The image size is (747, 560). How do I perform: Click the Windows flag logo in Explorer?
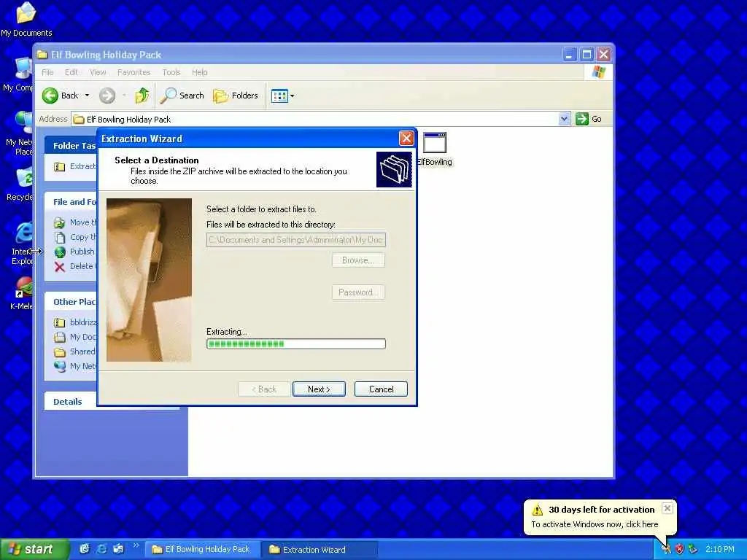tap(598, 72)
